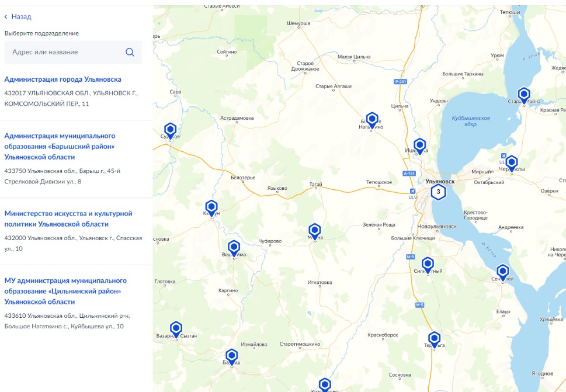This screenshot has height=392, width=566.
Task: Click the map marker at Базарный Сызган
Action: [176, 328]
